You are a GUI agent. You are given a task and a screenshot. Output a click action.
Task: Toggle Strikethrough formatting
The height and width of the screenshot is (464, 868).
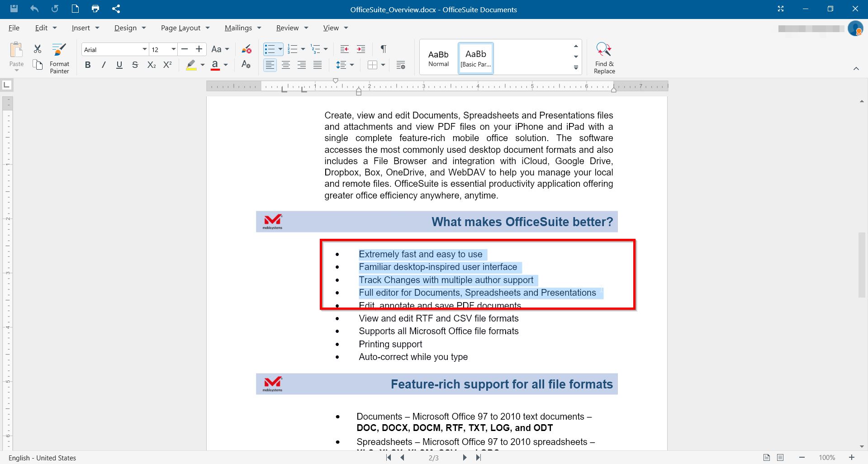135,65
